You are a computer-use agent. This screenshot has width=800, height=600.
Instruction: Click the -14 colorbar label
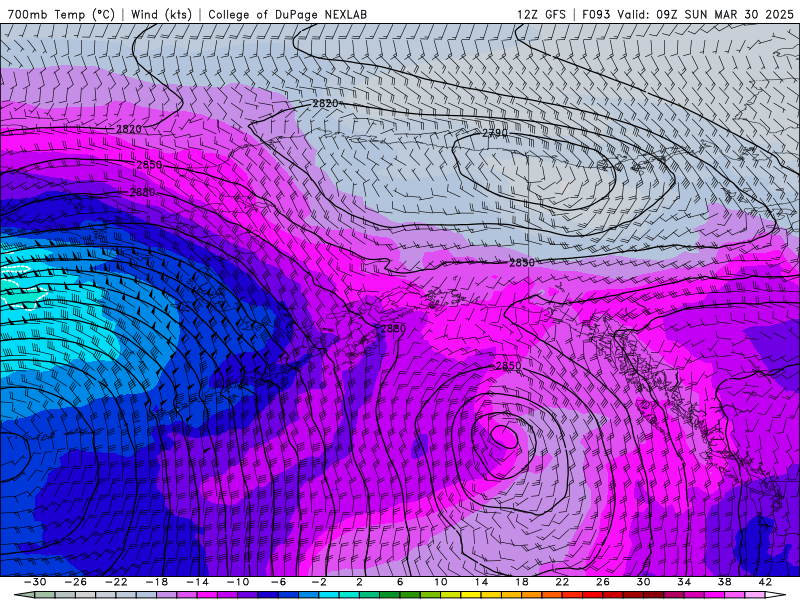tap(197, 582)
